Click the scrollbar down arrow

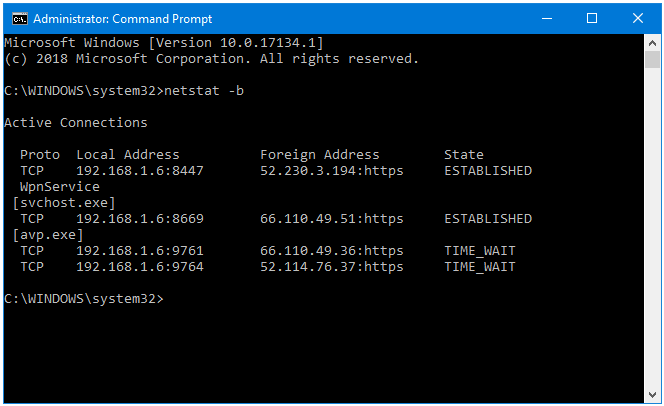[652, 395]
